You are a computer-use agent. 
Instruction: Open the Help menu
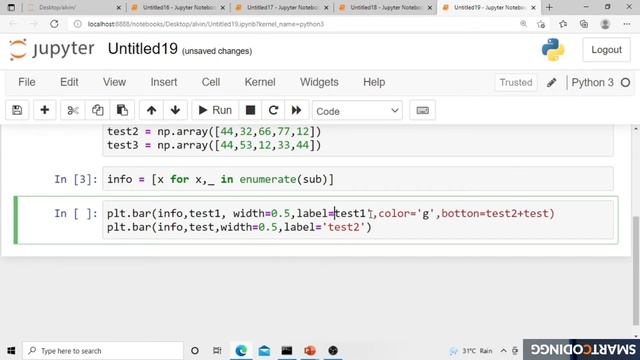click(374, 82)
